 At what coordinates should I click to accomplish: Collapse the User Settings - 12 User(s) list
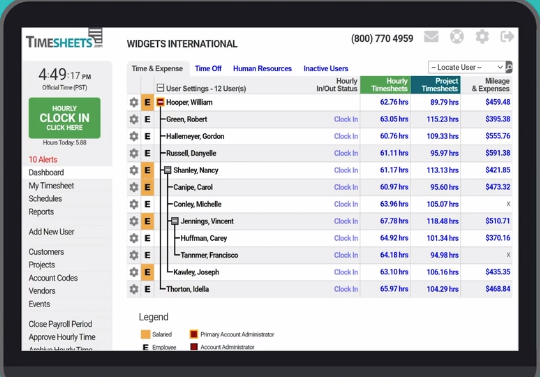pos(160,88)
